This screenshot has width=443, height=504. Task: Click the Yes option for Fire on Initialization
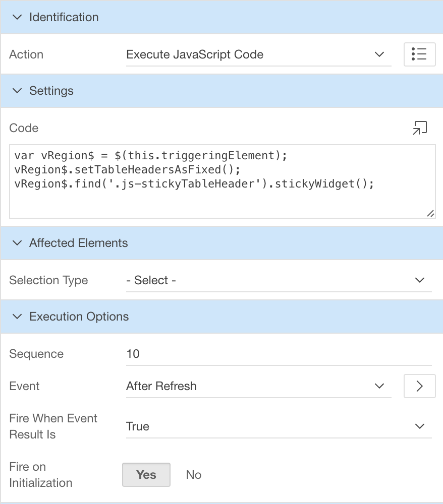pos(146,474)
